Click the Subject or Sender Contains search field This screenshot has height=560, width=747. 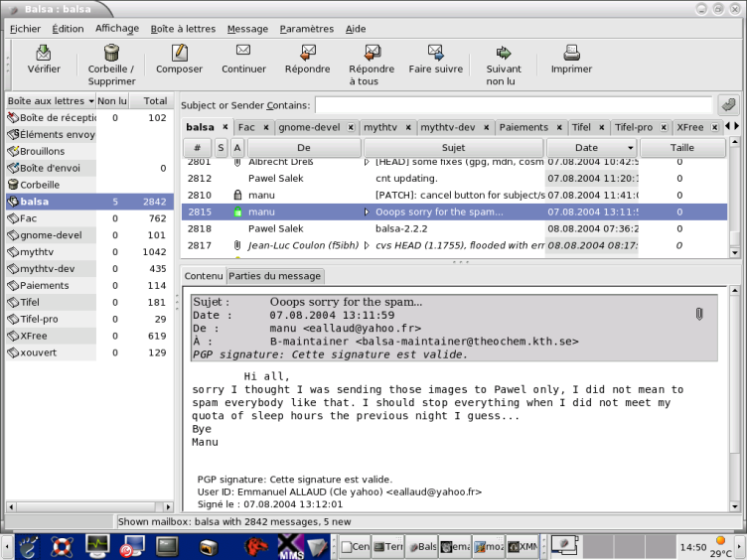tap(513, 104)
